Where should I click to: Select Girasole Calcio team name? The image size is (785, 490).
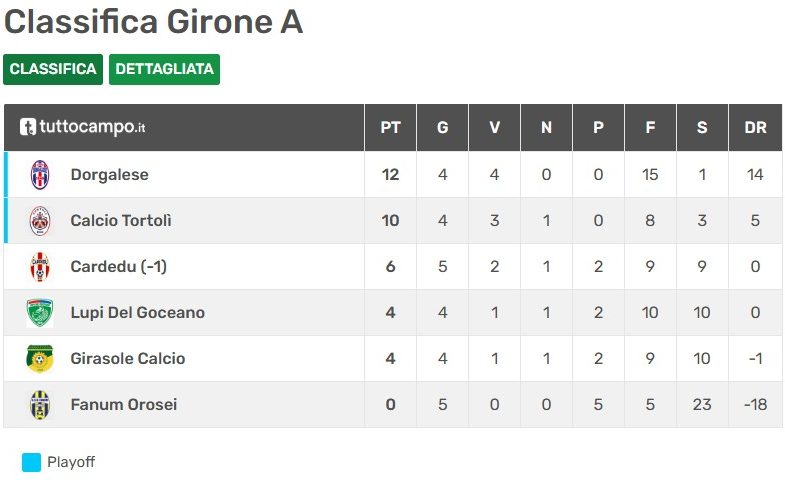(x=128, y=359)
